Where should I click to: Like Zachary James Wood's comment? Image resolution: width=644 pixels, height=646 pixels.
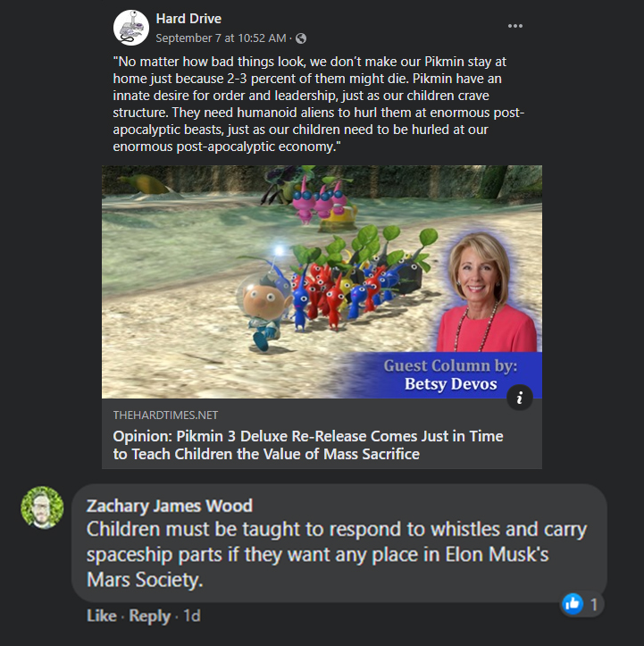101,616
